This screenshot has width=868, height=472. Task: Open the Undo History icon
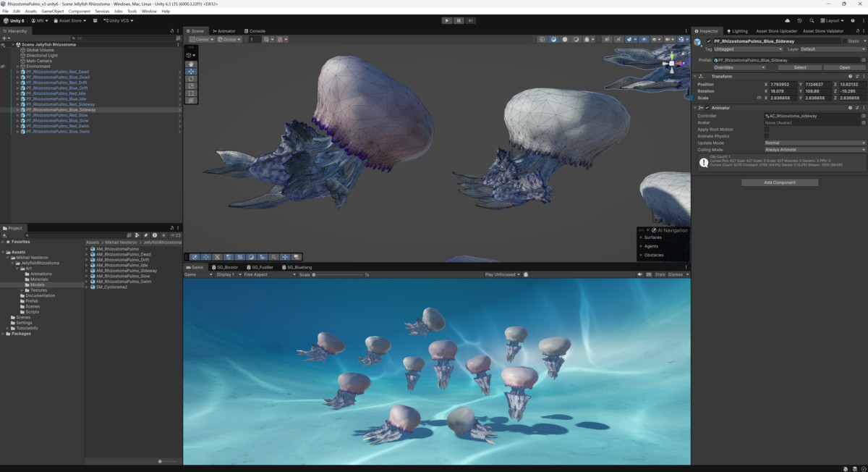pyautogui.click(x=799, y=20)
